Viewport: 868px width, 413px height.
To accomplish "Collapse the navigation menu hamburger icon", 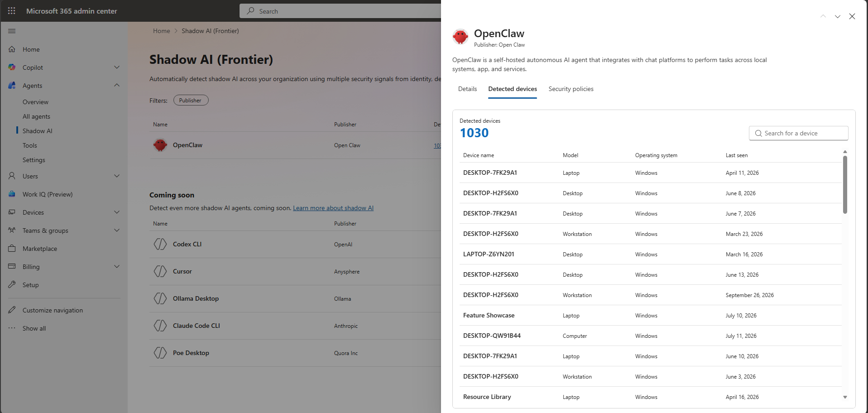I will click(12, 31).
